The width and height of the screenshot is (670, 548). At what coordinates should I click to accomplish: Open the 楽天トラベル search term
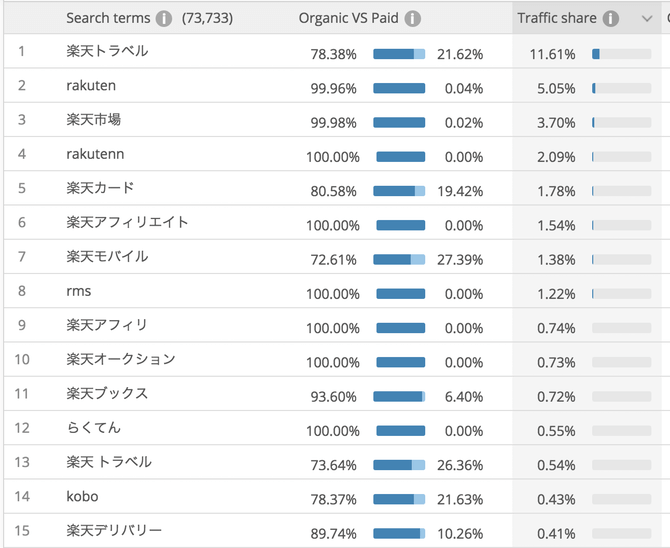click(107, 52)
